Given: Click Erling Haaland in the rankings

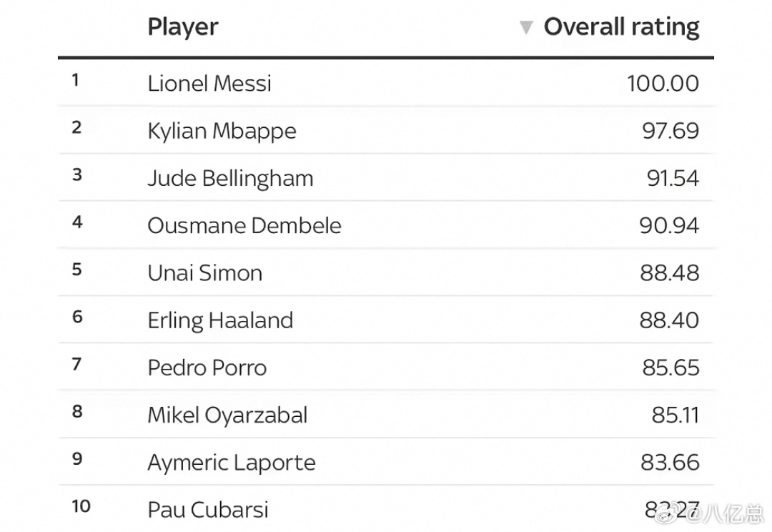Looking at the screenshot, I should 220,320.
